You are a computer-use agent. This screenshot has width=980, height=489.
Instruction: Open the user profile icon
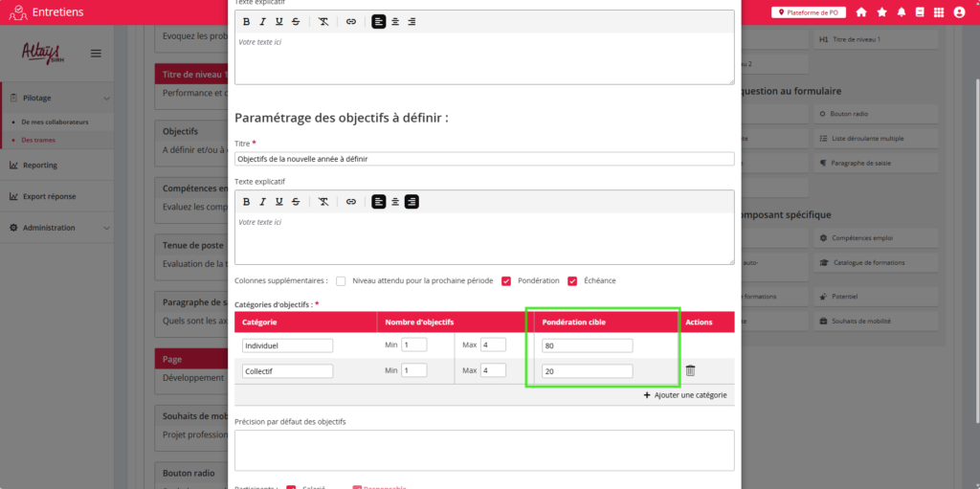tap(959, 12)
